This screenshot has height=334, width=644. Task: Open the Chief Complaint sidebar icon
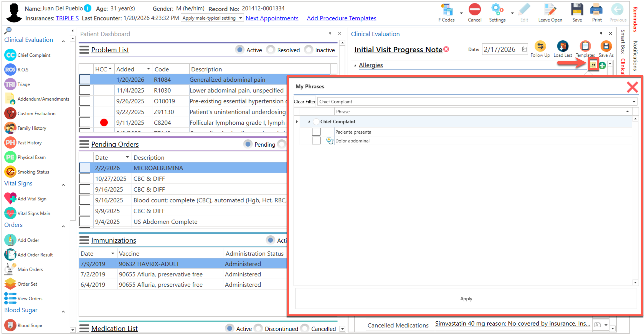click(10, 55)
